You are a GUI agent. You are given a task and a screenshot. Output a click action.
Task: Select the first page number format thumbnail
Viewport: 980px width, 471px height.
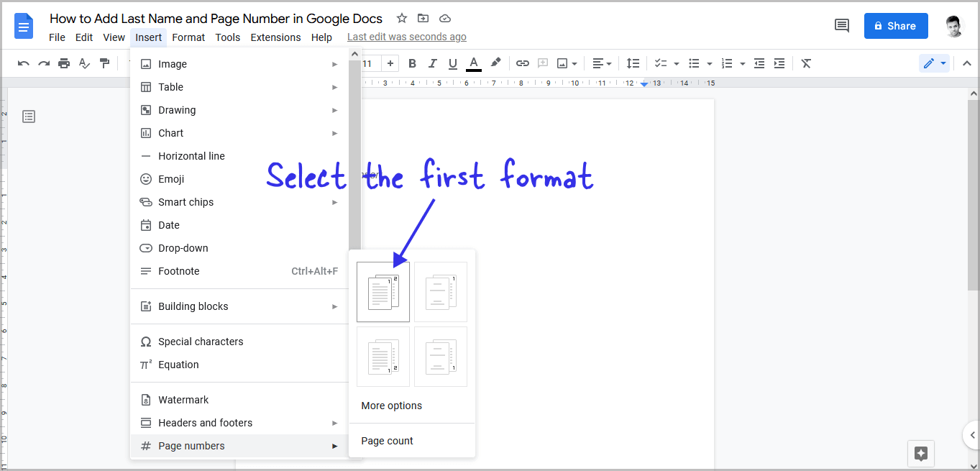pos(383,291)
